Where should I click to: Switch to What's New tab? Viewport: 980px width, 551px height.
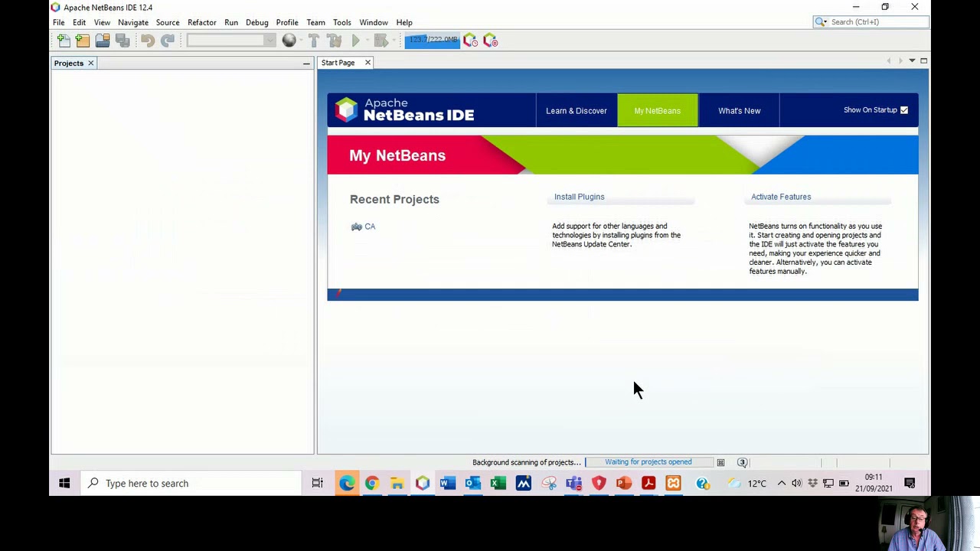(x=740, y=110)
